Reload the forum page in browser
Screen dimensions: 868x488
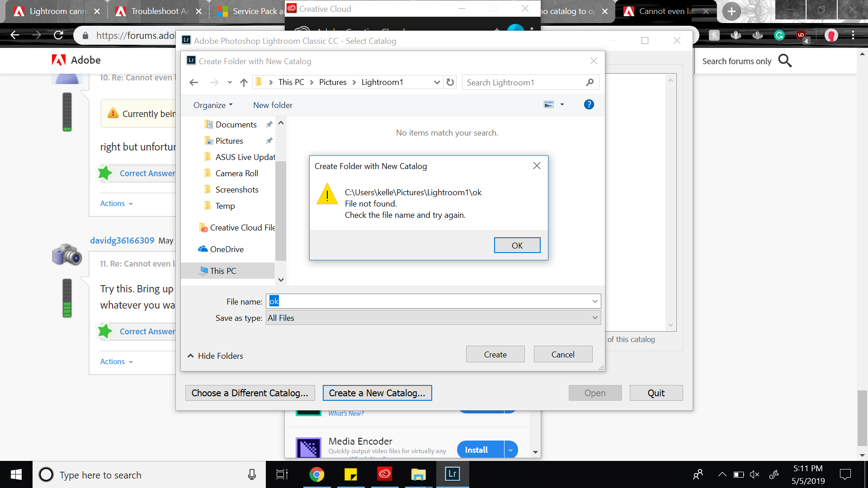(58, 35)
